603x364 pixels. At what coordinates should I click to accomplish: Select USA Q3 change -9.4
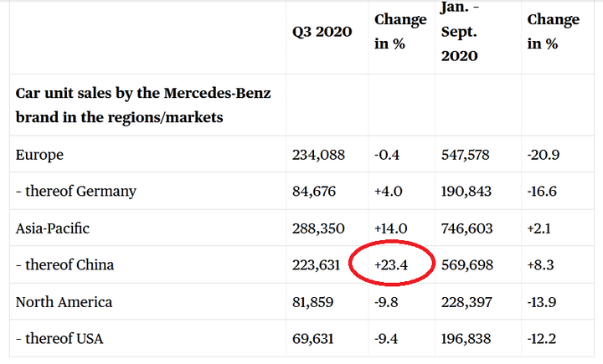[x=386, y=339]
